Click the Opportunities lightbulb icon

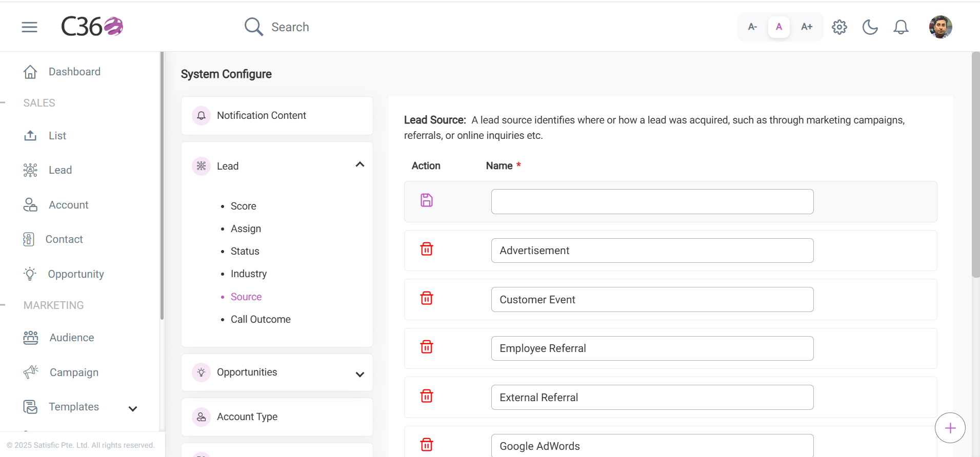201,372
